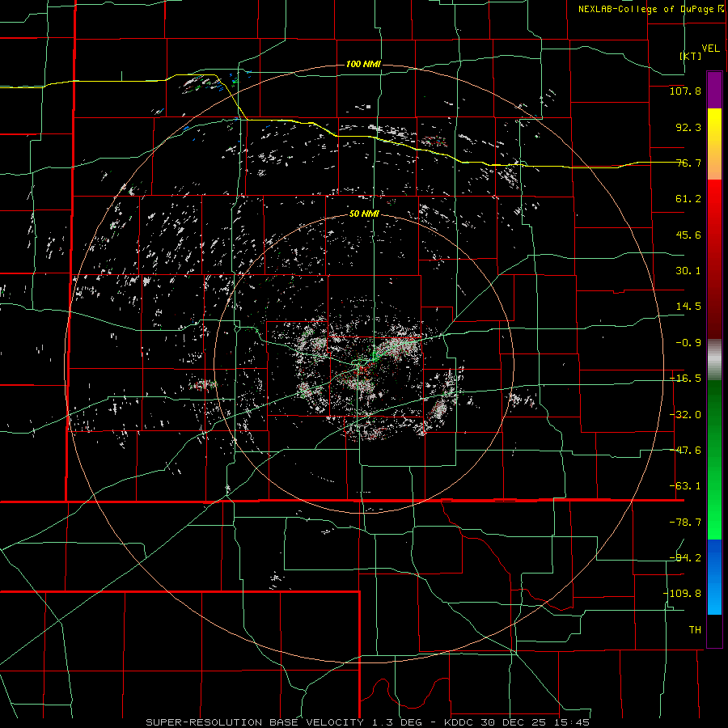Viewport: 728px width, 728px height.
Task: Pick the purple segment of the velocity bar
Action: [714, 90]
